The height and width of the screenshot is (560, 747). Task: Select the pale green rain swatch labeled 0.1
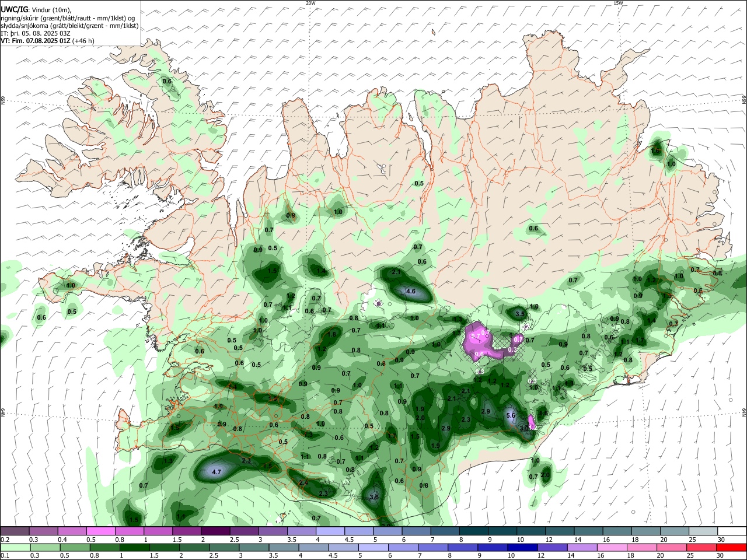point(15,547)
